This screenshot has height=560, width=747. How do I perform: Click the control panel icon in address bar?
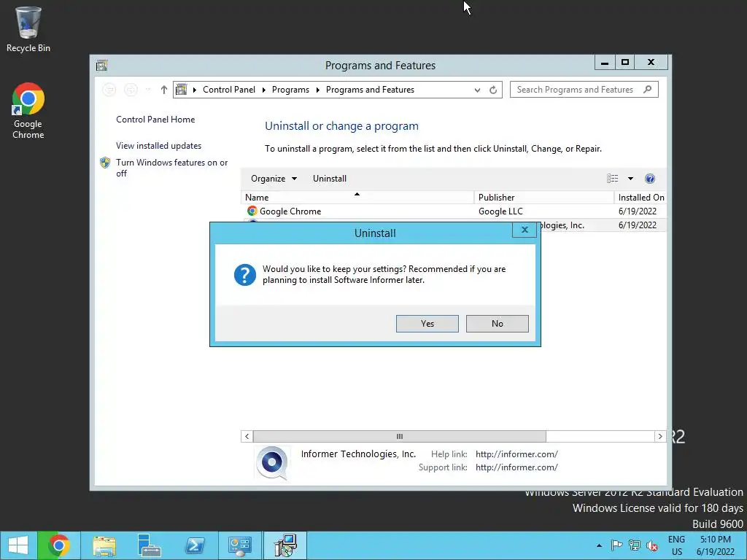tap(182, 90)
